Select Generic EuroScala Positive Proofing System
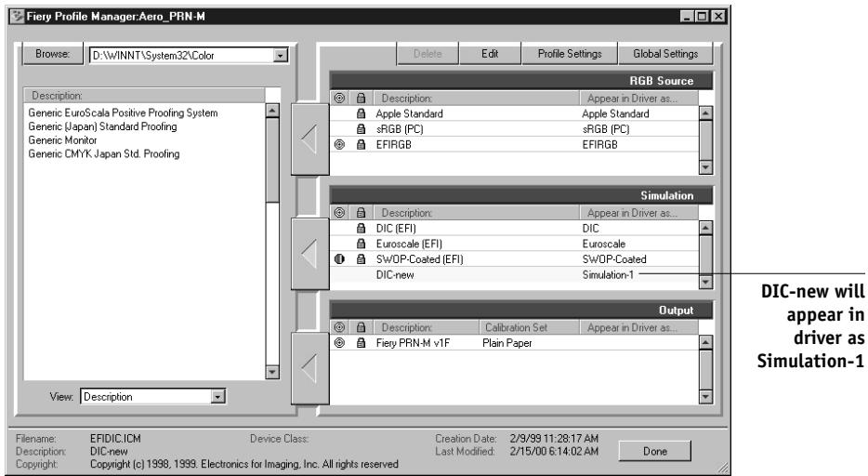The height and width of the screenshot is (476, 868). point(123,112)
